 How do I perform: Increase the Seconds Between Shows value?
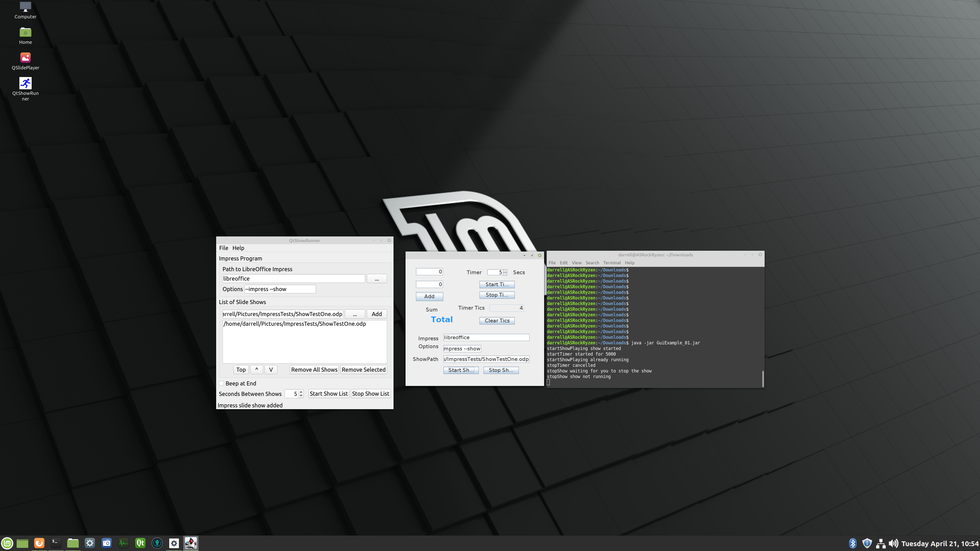pos(301,392)
